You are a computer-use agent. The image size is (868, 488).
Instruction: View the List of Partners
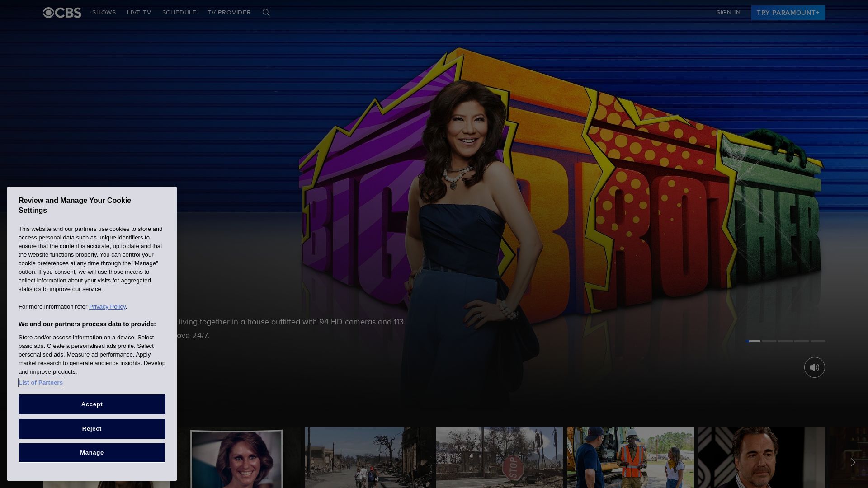pos(41,383)
